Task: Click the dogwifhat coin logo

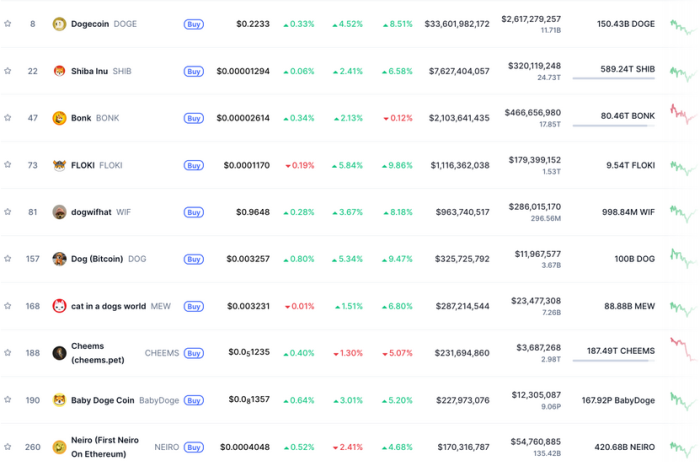Action: point(60,212)
